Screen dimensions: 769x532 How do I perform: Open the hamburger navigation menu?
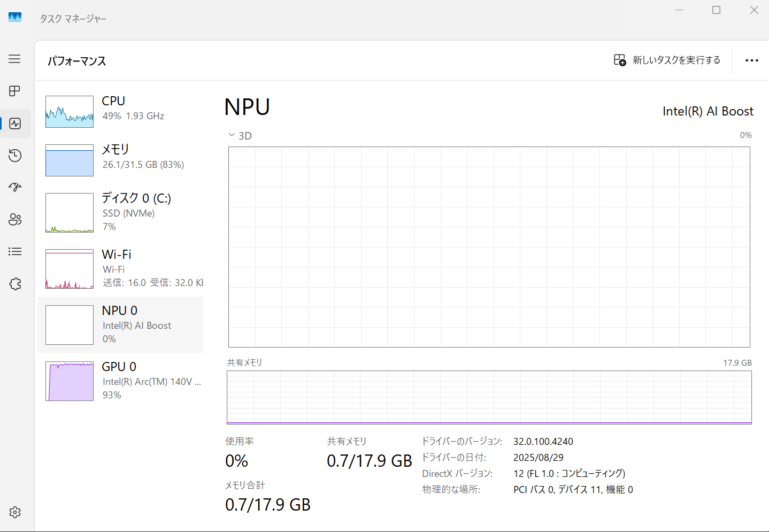(14, 59)
